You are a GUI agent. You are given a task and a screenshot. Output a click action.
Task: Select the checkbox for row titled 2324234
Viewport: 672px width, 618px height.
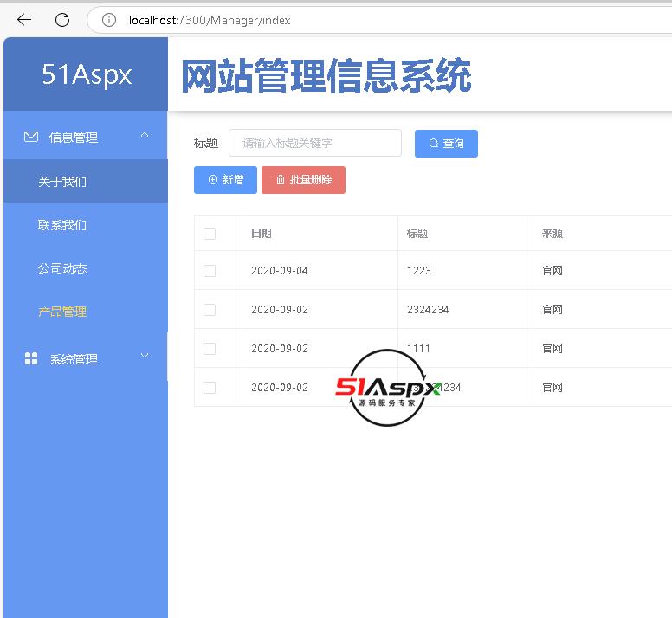(210, 310)
